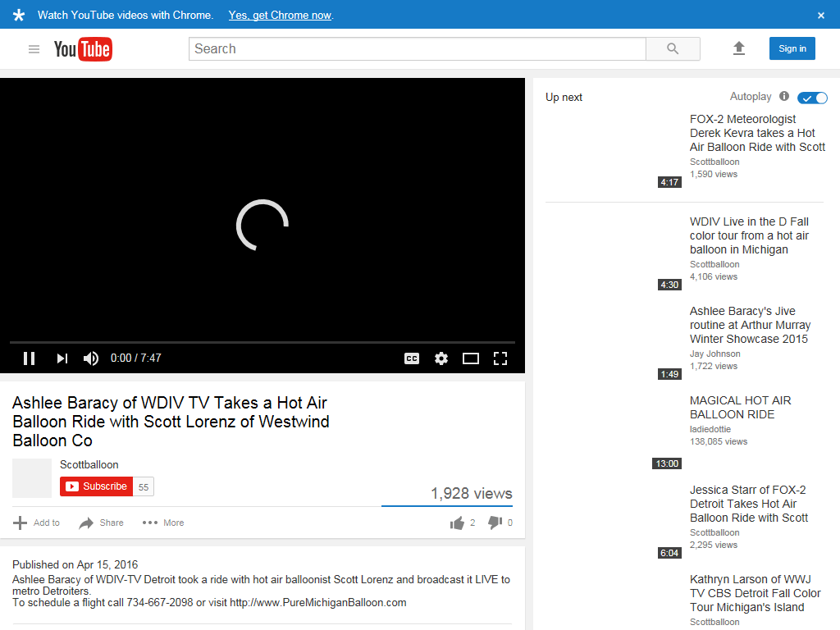
Task: Click the search magnifier button
Action: [673, 48]
